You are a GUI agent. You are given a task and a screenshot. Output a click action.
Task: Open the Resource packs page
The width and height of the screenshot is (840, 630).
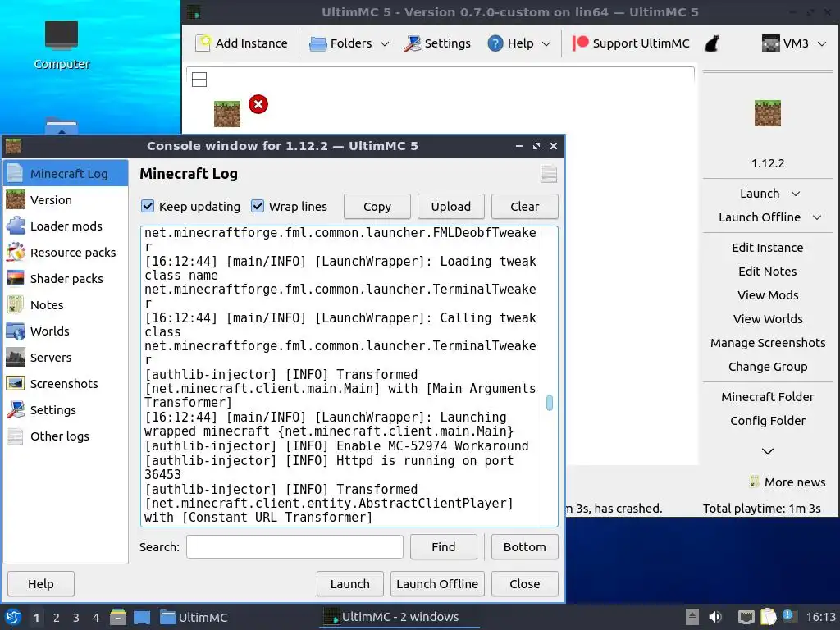coord(66,253)
